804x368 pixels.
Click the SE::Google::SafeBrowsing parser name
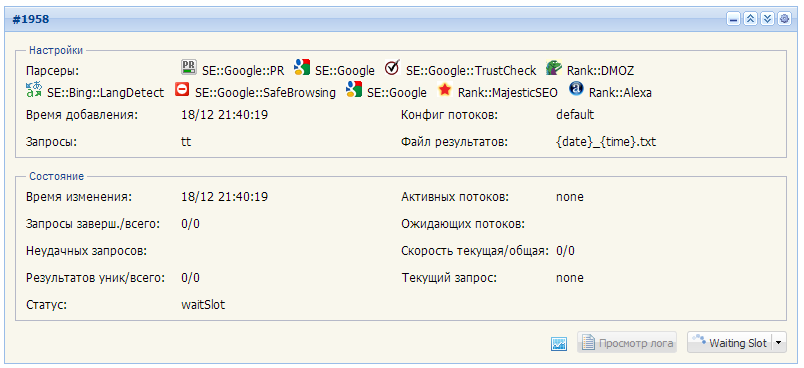point(266,93)
